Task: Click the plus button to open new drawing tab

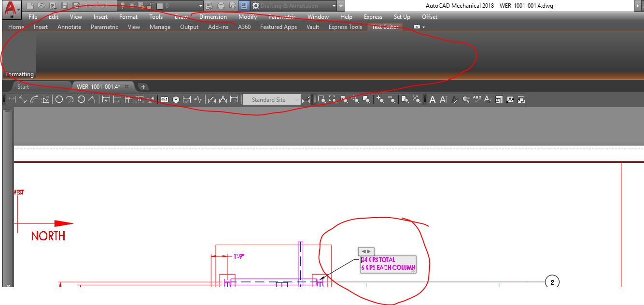Action: (143, 86)
